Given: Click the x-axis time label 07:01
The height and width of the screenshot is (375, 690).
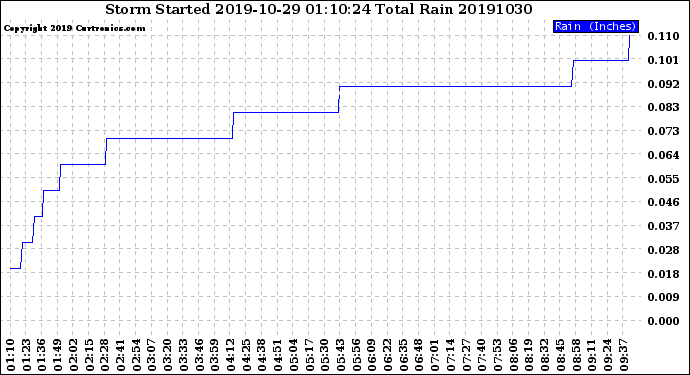Looking at the screenshot, I should 435,355.
